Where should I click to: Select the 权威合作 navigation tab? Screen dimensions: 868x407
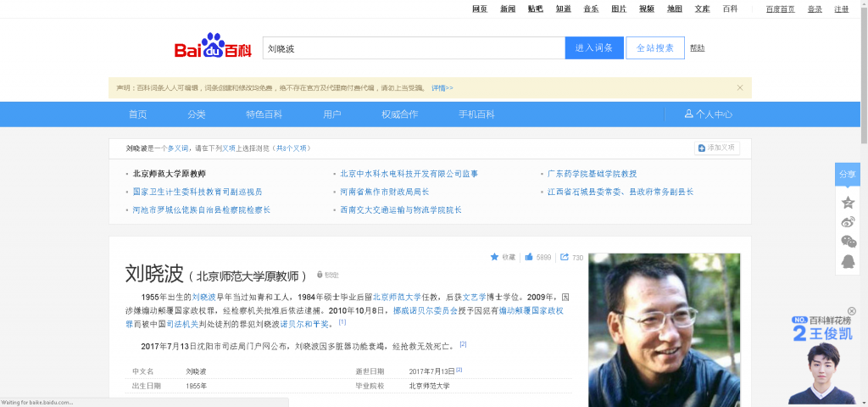tap(399, 114)
